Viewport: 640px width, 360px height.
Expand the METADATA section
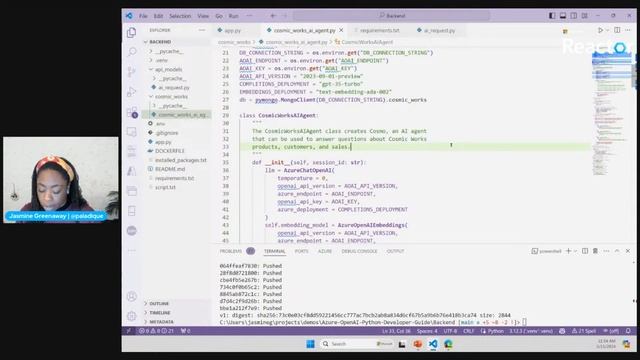coord(161,322)
